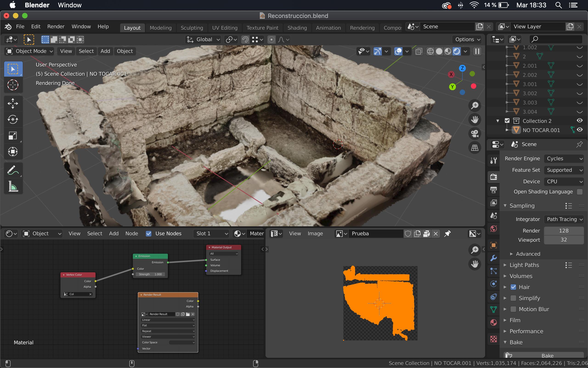Switch to the Shading workspace tab
This screenshot has width=588, height=368.
[297, 28]
